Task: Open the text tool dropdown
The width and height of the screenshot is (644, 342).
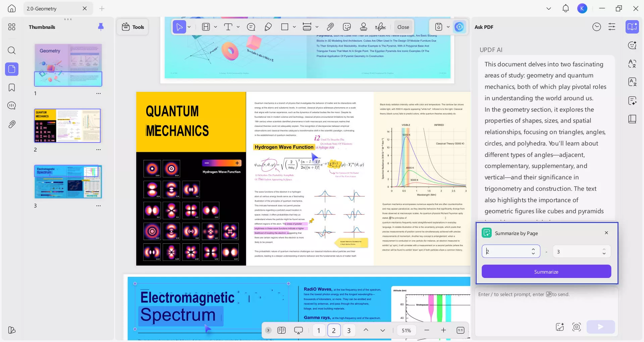Action: 238,27
